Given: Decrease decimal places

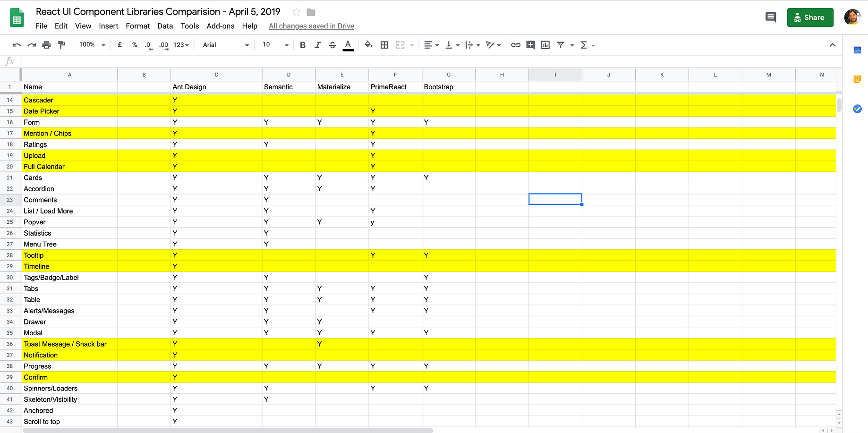Looking at the screenshot, I should coord(149,45).
